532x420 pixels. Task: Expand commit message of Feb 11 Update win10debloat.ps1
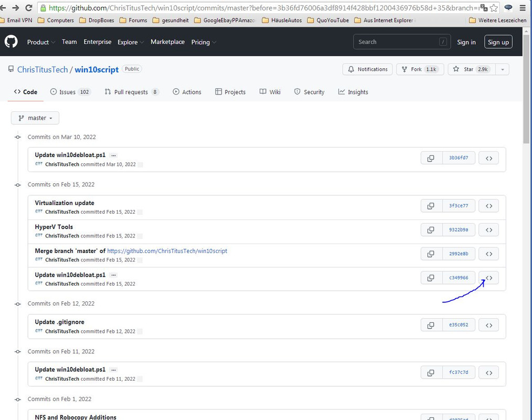tap(114, 370)
